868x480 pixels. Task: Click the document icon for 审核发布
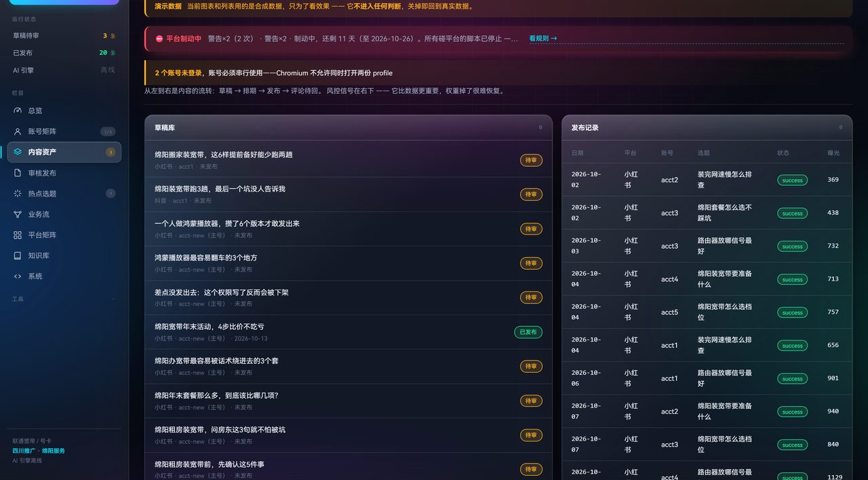(18, 173)
